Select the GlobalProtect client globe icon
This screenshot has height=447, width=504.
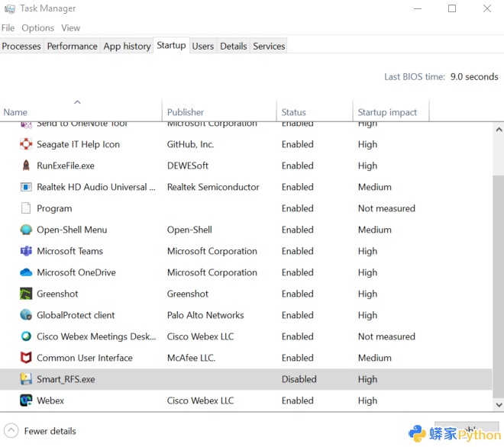[26, 315]
